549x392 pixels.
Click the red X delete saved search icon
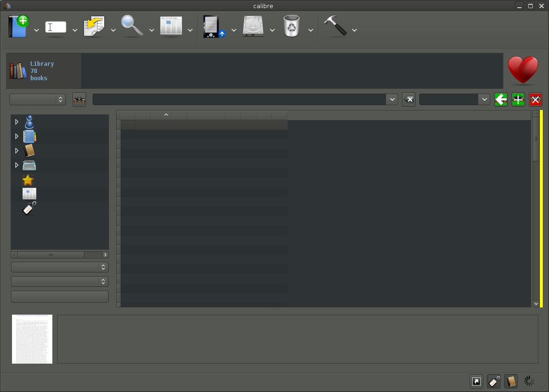pos(536,99)
